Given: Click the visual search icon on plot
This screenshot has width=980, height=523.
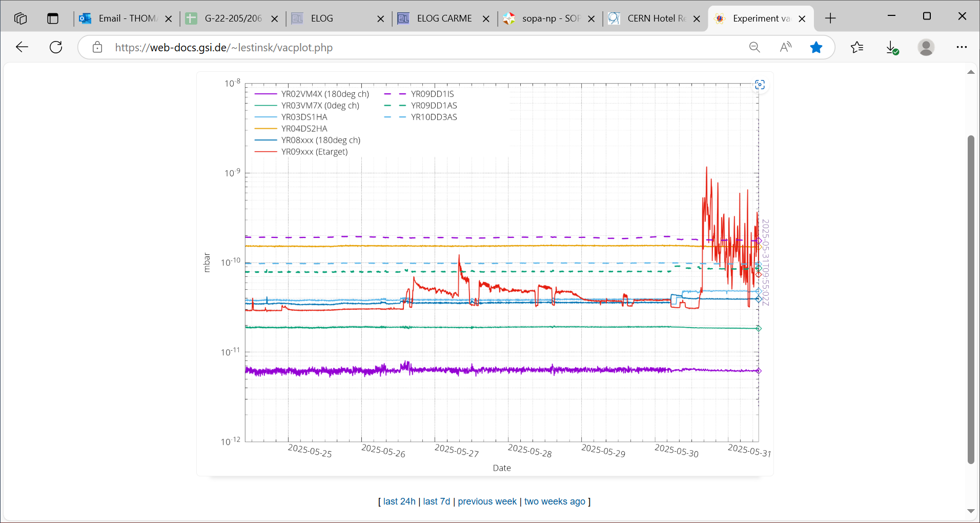Looking at the screenshot, I should (x=760, y=85).
